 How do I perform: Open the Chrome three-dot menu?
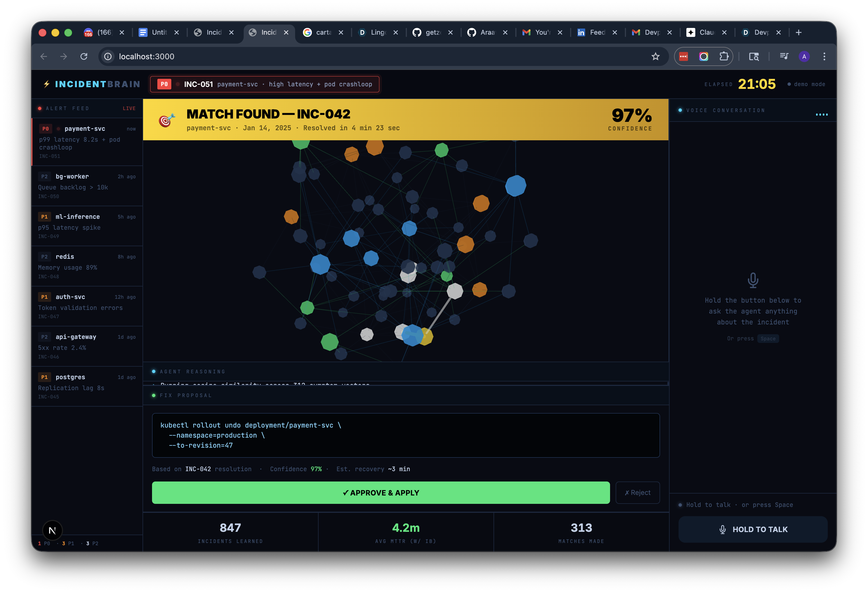(x=824, y=56)
